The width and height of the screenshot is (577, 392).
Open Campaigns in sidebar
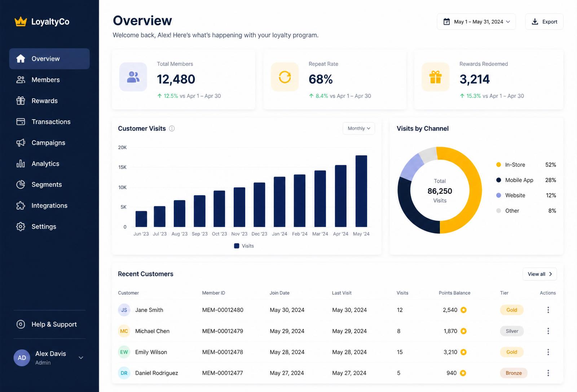49,143
